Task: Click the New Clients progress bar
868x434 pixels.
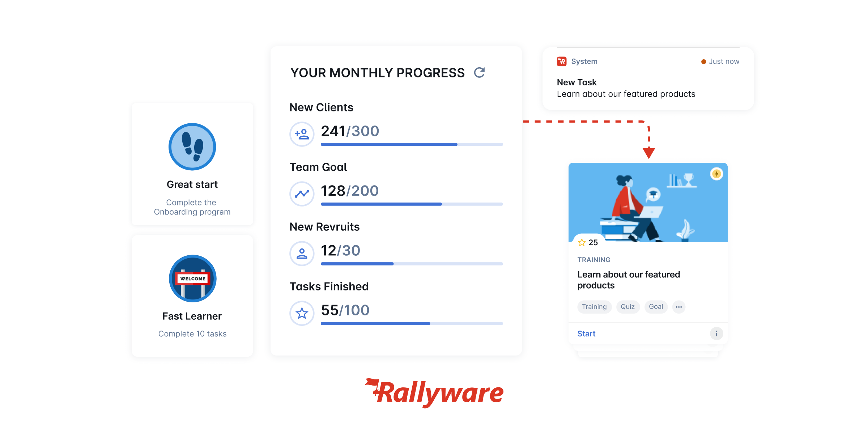Action: [x=412, y=145]
